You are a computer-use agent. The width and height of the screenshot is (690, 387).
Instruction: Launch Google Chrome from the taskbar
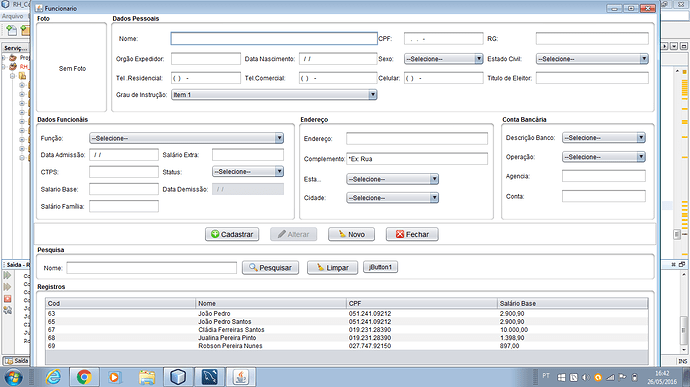click(x=84, y=377)
